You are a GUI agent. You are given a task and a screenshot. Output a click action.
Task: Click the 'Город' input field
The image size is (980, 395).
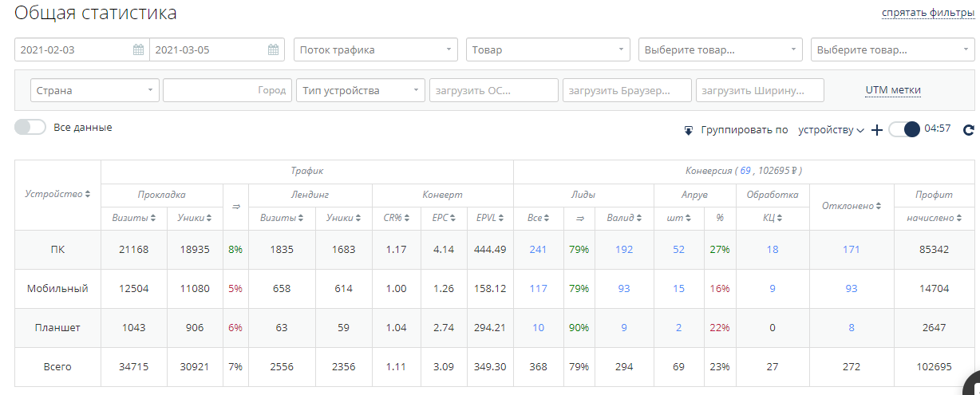pyautogui.click(x=225, y=90)
